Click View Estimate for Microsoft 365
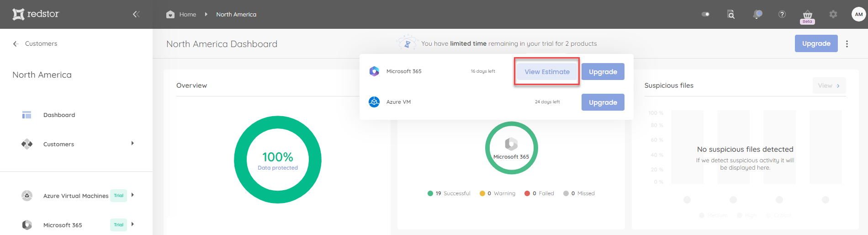This screenshot has height=235, width=868. click(x=547, y=72)
